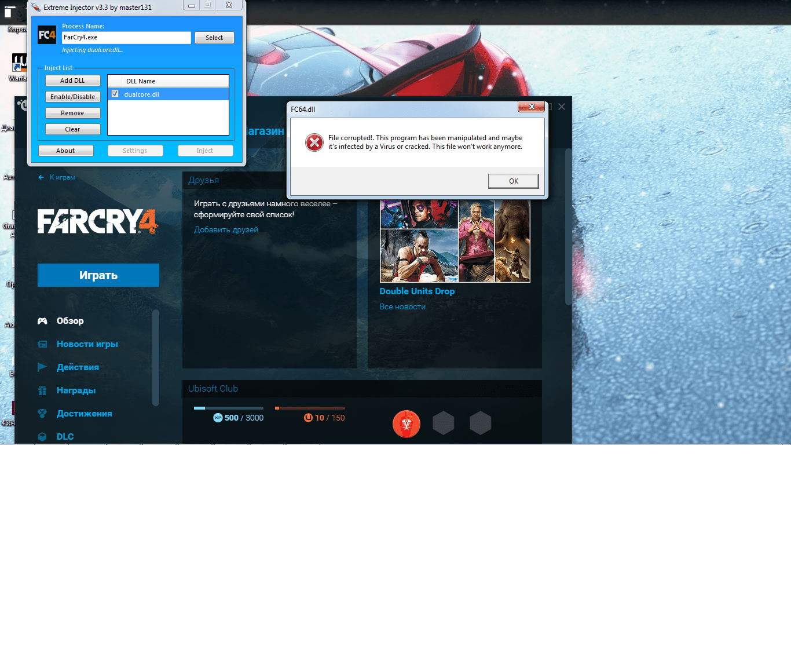791x672 pixels.
Task: Click Extreme Injector syringe title icon
Action: point(36,8)
